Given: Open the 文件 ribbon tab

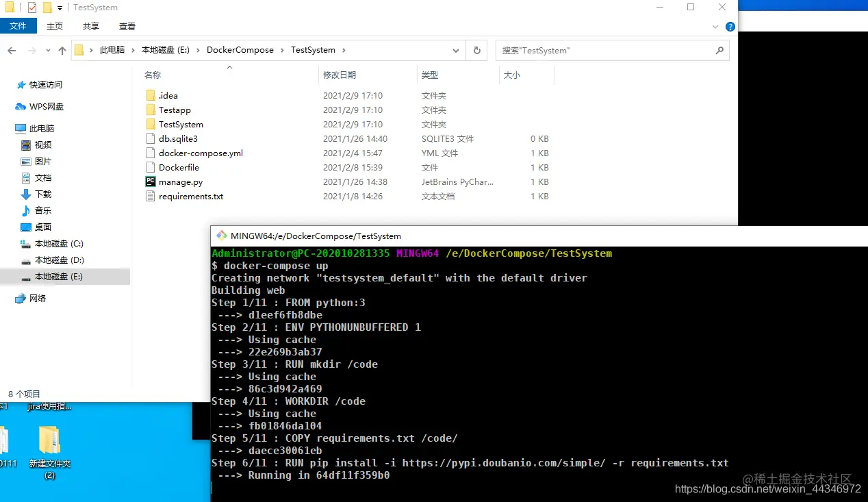Looking at the screenshot, I should point(18,26).
